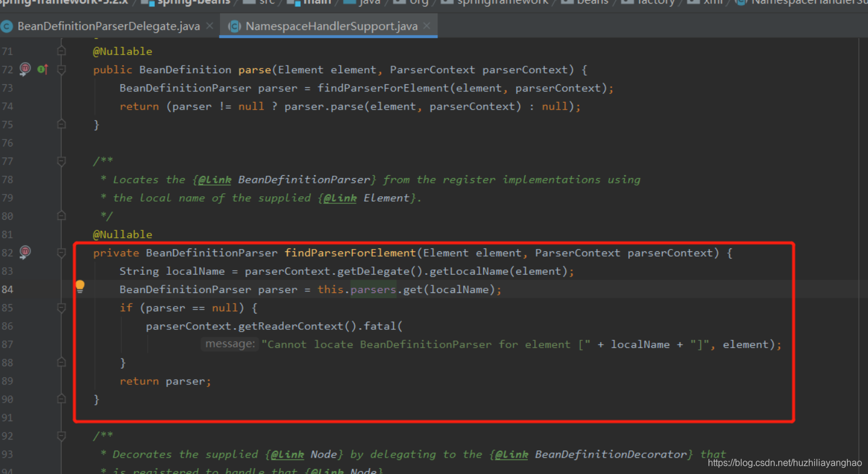Screen dimensions: 868x474
Task: Click the this keyword on line 84
Action: click(x=331, y=289)
